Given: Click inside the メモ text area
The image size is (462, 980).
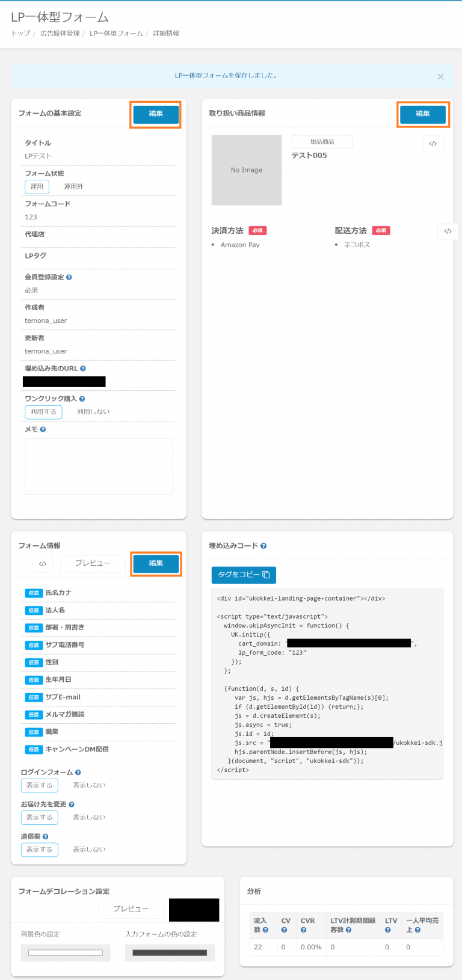Looking at the screenshot, I should pos(99,466).
